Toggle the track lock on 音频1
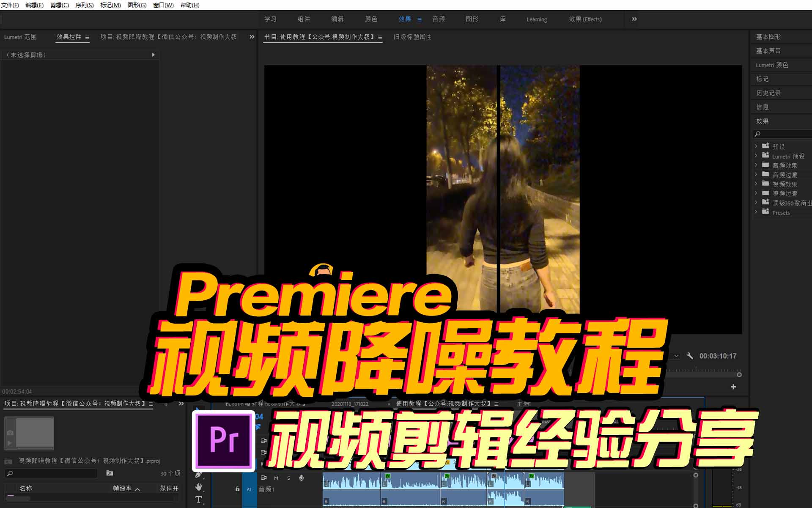The width and height of the screenshot is (812, 508). 237,489
